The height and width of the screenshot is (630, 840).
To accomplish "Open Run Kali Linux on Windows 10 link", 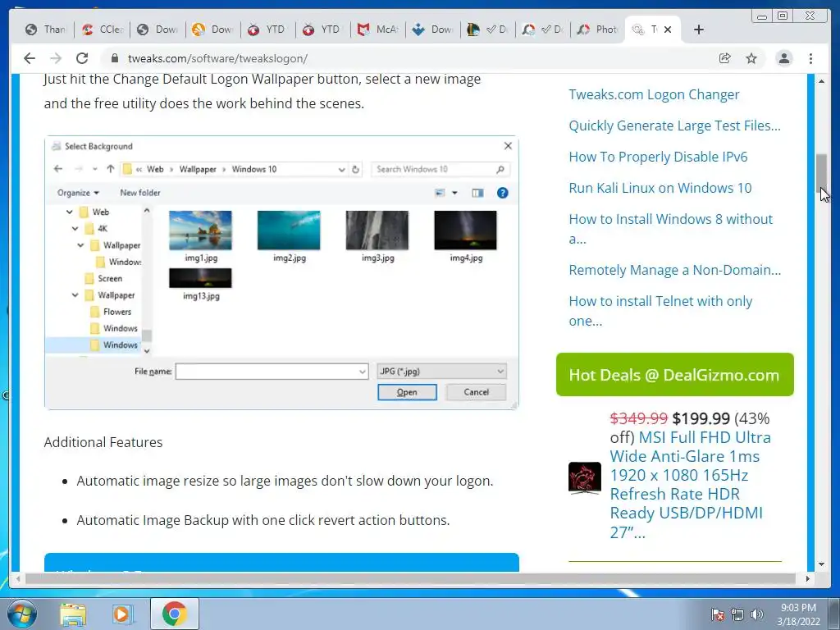I will pos(660,188).
